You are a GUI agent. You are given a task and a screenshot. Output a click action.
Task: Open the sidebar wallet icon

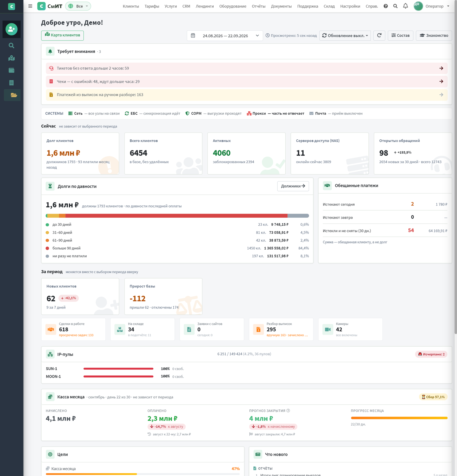[x=11, y=70]
